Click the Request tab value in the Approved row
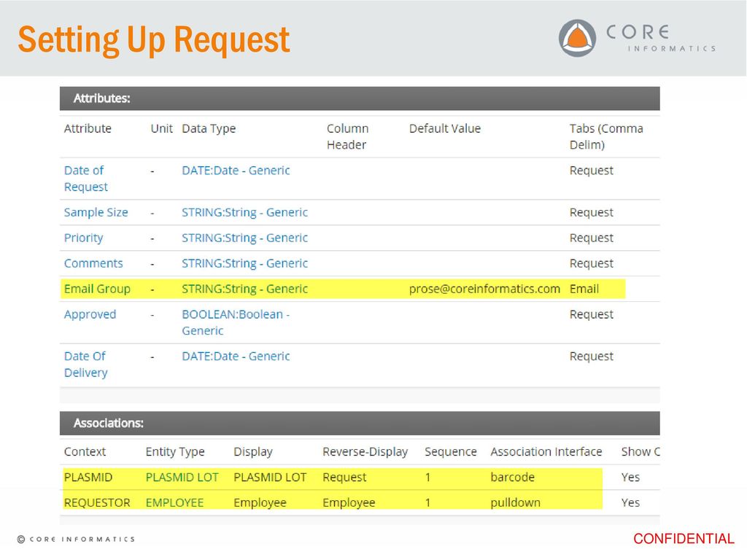747x560 pixels. click(x=591, y=315)
